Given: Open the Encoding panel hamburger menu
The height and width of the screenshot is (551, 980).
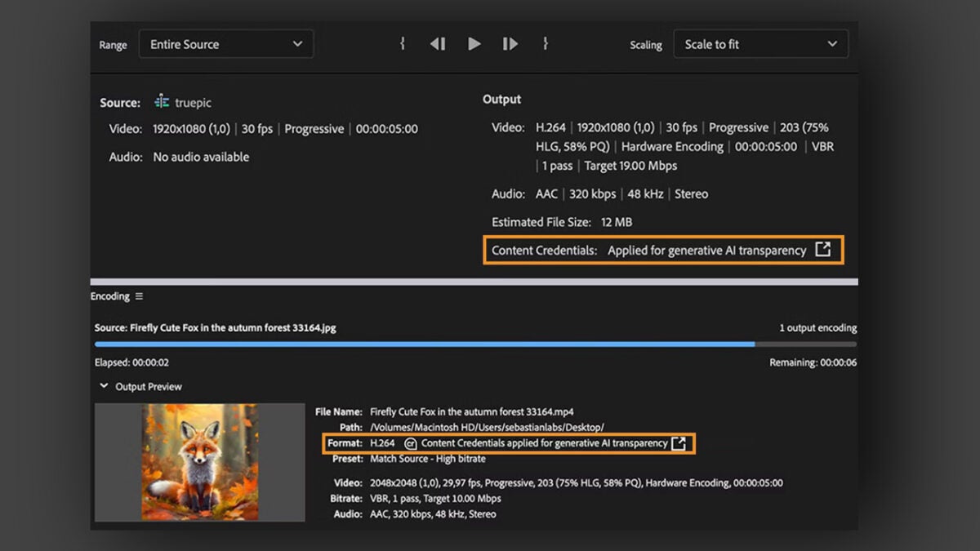Looking at the screenshot, I should (x=139, y=296).
